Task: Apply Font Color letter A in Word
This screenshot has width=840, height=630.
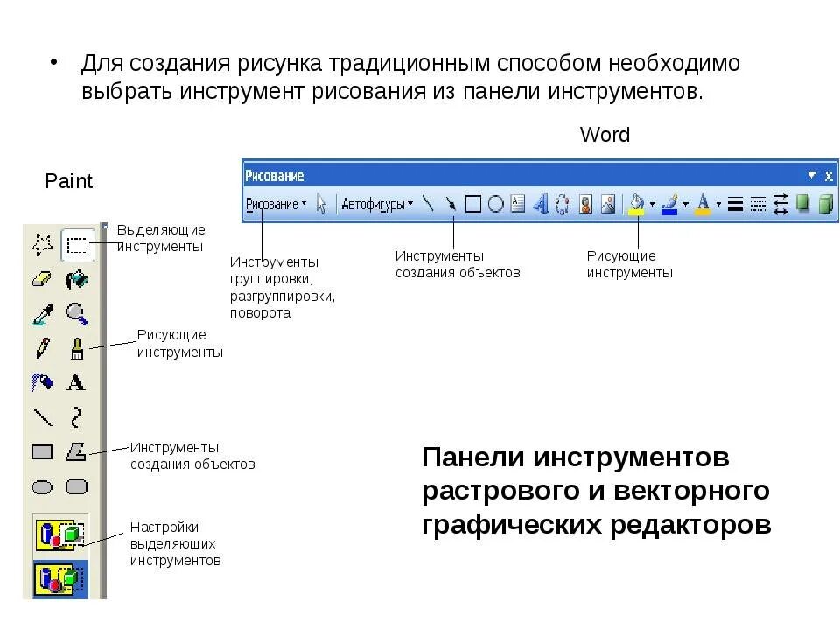Action: click(703, 204)
